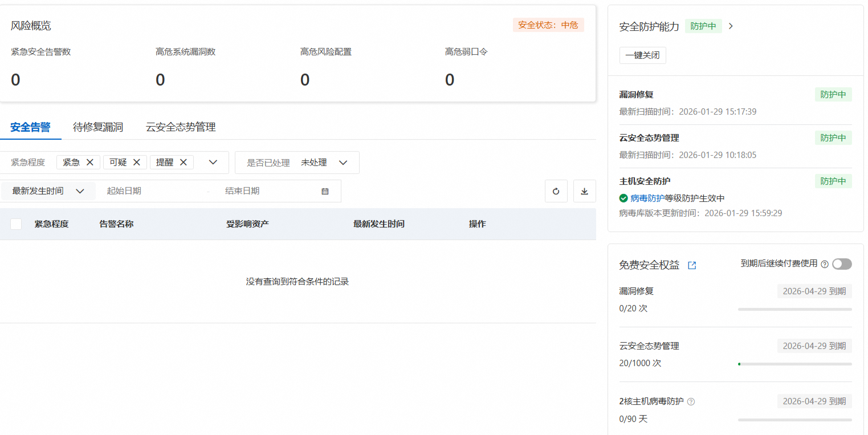Toggle 到期后继续付费使用 switch
This screenshot has width=868, height=435.
click(x=842, y=264)
